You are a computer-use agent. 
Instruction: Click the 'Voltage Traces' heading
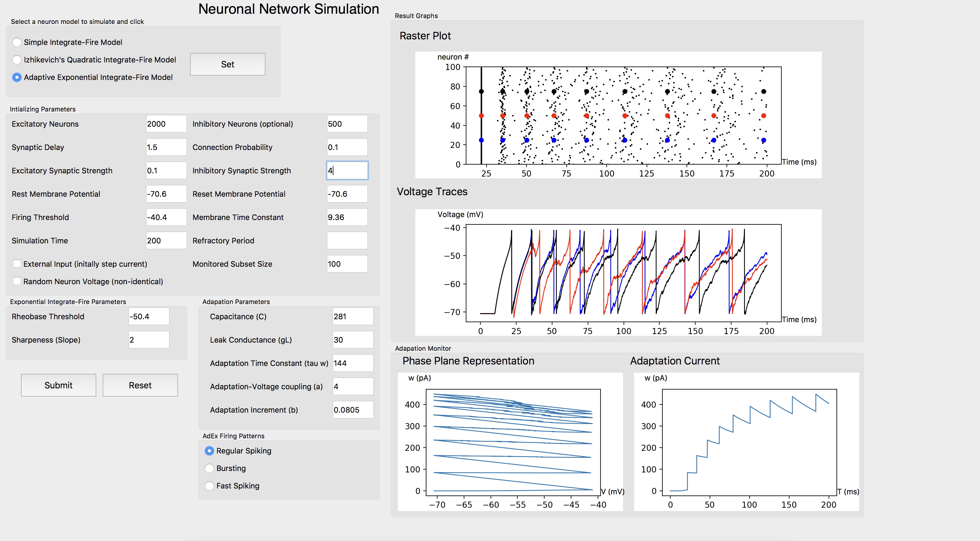[x=432, y=191]
